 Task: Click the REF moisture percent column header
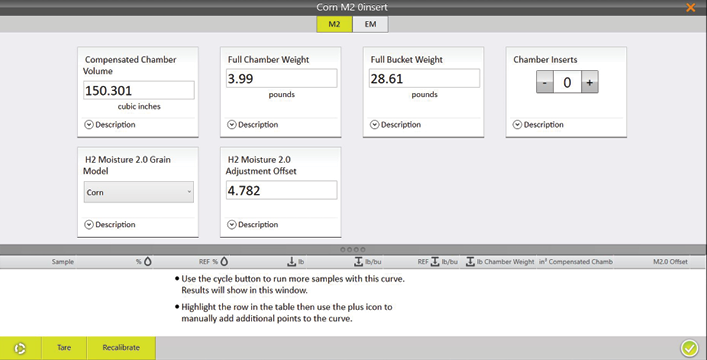coord(214,262)
